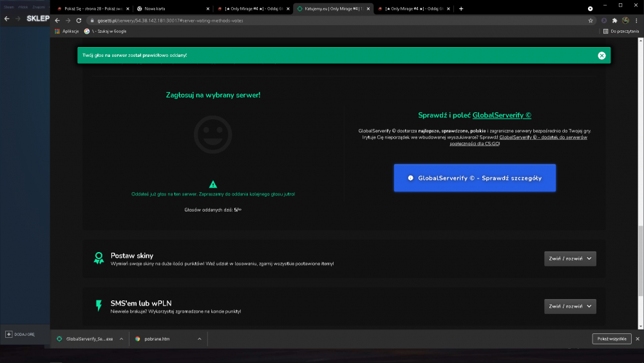Go back in Chrome browser history
The image size is (644, 363).
coord(57,21)
